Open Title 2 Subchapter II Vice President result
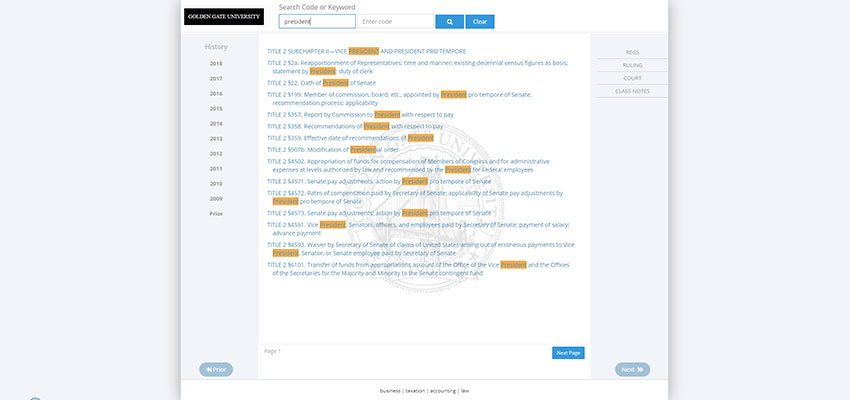 [366, 51]
